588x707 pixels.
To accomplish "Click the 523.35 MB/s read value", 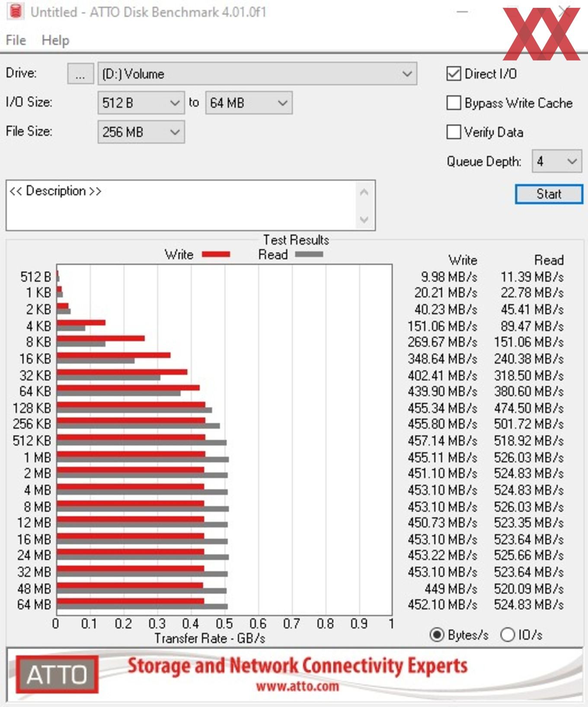I will pyautogui.click(x=529, y=522).
